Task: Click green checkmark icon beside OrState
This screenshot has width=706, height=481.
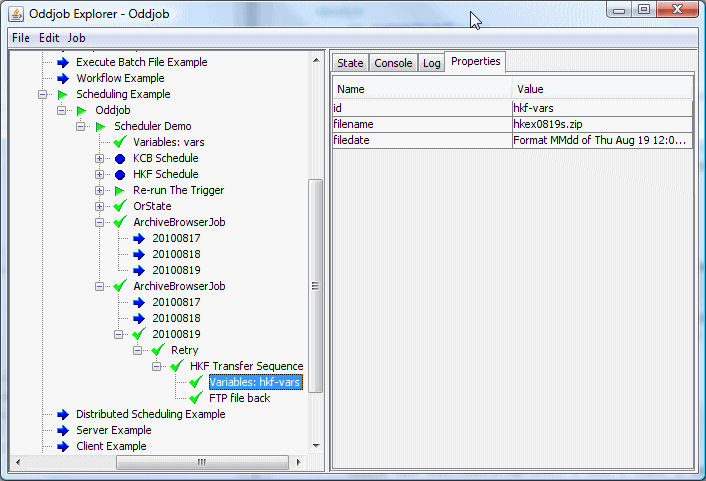Action: 120,206
